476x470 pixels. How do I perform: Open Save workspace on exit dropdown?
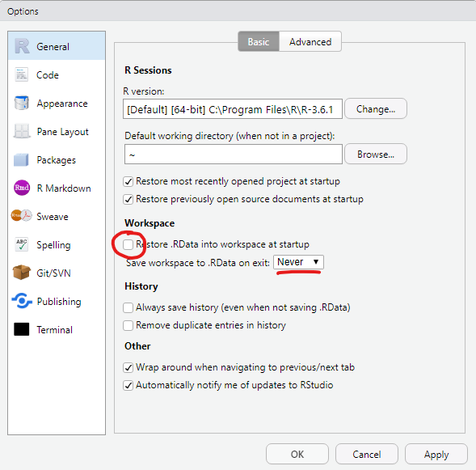[x=298, y=262]
